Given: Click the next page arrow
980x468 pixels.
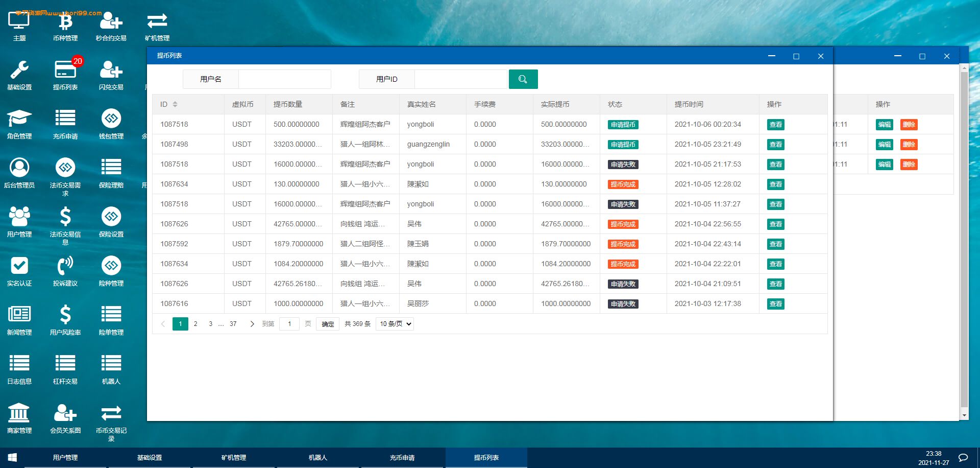Looking at the screenshot, I should (x=252, y=324).
